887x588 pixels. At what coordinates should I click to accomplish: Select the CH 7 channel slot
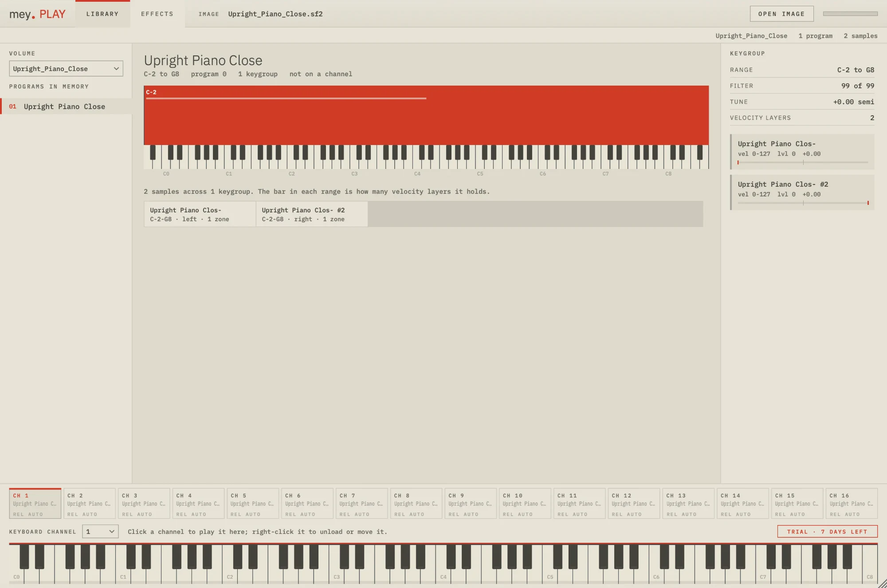(x=362, y=504)
